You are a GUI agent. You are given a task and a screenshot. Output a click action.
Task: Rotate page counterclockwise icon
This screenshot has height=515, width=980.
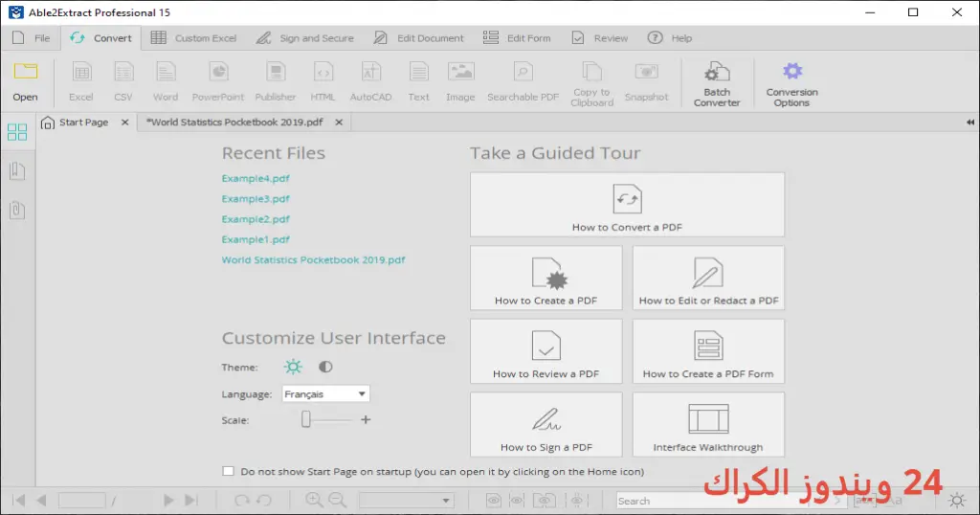264,500
